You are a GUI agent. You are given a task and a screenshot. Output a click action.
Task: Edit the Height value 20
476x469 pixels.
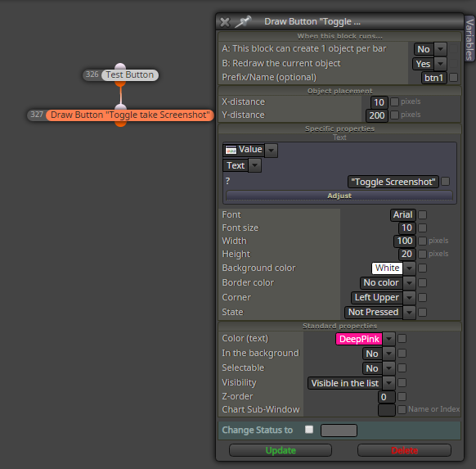[x=406, y=254]
